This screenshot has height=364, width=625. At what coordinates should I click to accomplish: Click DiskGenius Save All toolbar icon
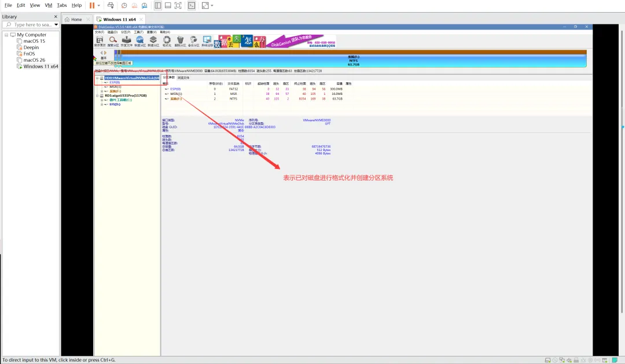click(x=100, y=41)
